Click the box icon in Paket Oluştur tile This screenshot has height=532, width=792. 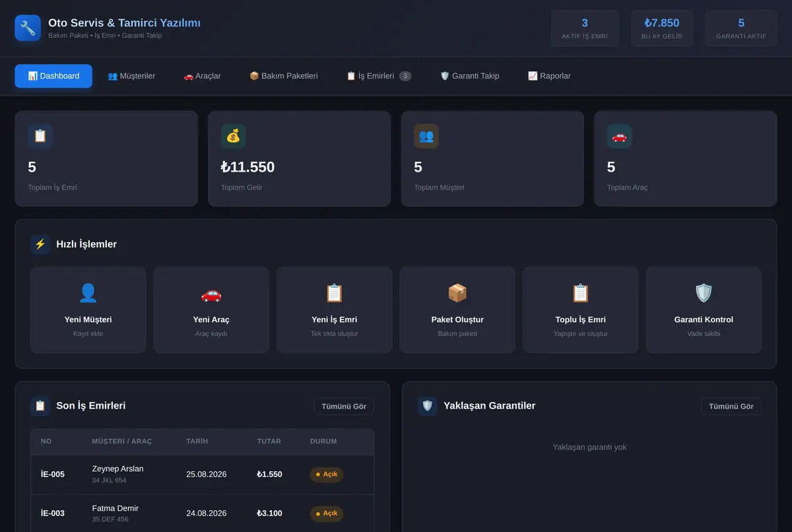tap(457, 293)
